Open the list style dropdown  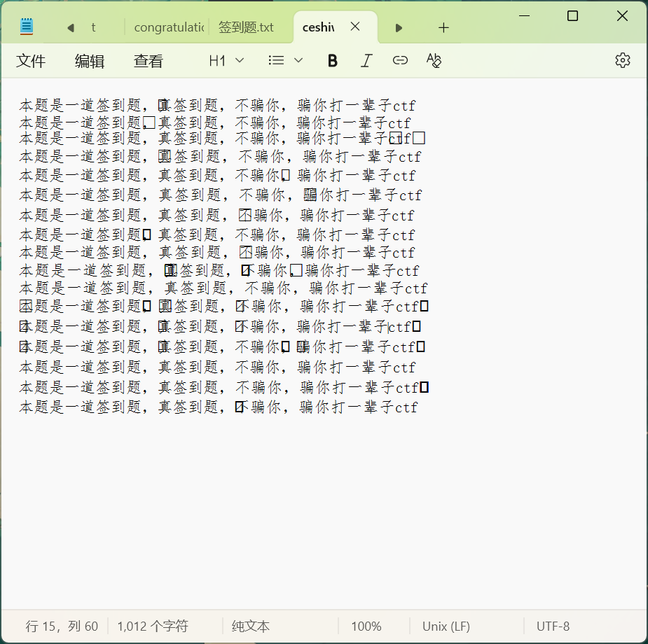(x=286, y=61)
